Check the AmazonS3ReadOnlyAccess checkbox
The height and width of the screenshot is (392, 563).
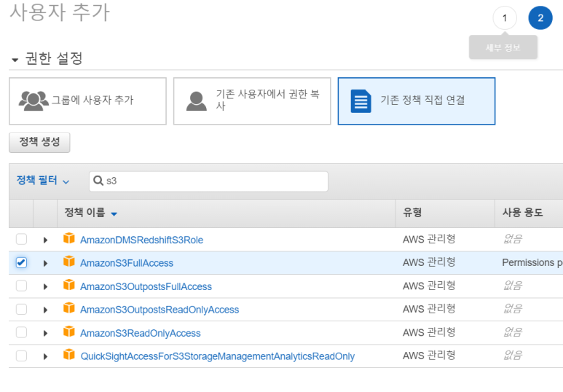click(22, 333)
